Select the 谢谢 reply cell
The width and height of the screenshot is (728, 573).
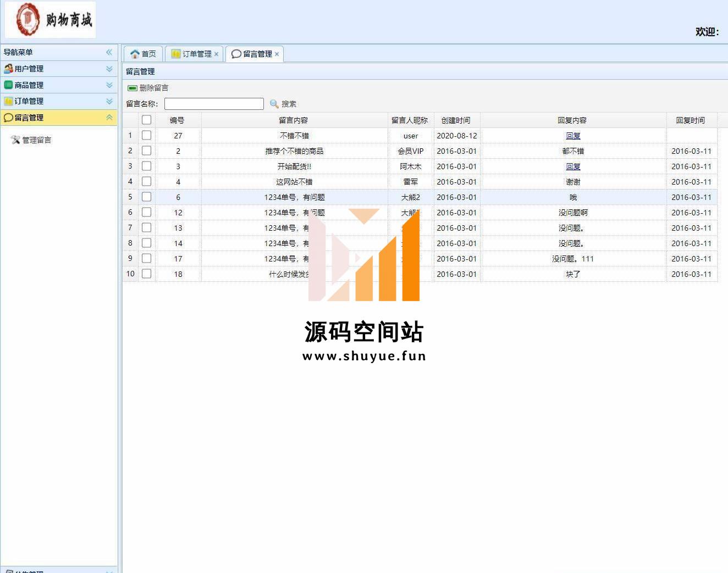(573, 182)
